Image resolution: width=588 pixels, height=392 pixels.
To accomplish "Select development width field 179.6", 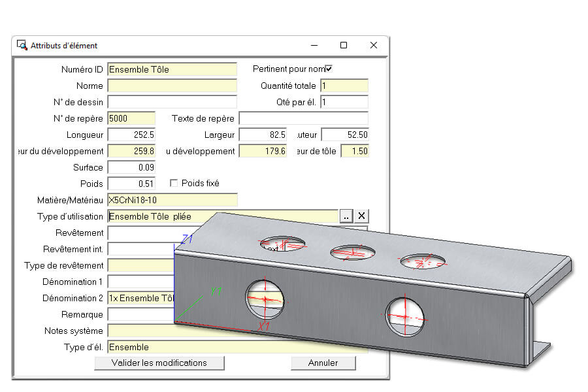I will pos(263,151).
